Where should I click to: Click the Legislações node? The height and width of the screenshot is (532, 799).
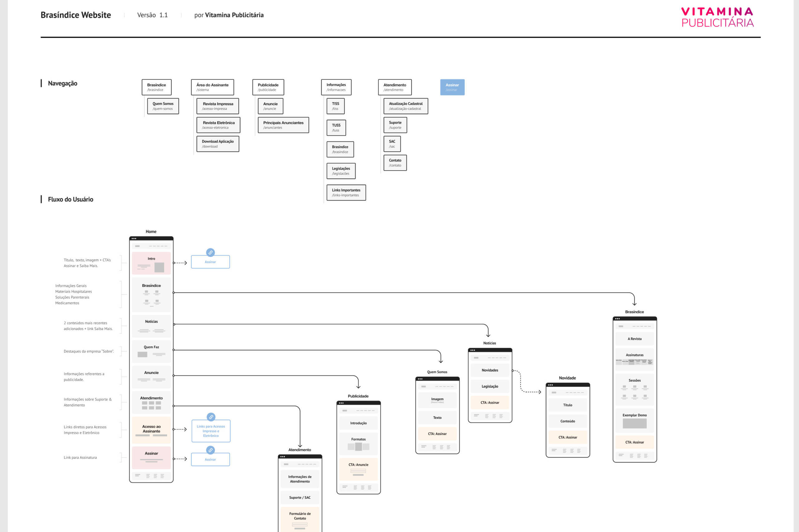(x=341, y=171)
